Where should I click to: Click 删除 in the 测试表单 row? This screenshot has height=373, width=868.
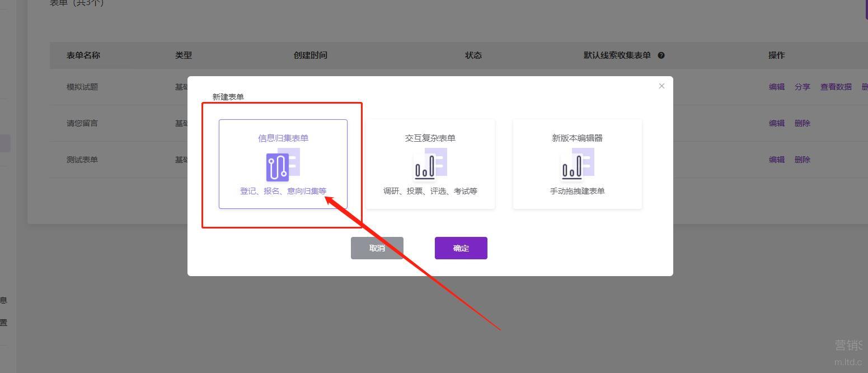[802, 160]
